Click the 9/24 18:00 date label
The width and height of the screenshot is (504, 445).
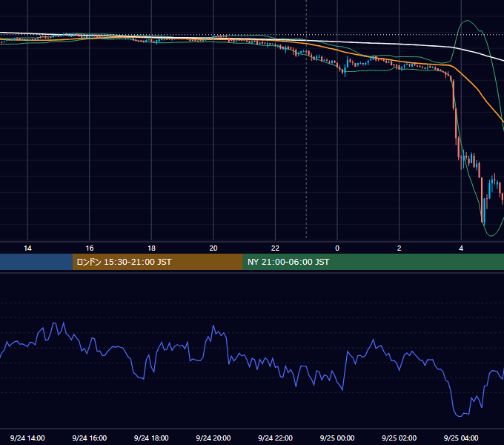coord(151,438)
